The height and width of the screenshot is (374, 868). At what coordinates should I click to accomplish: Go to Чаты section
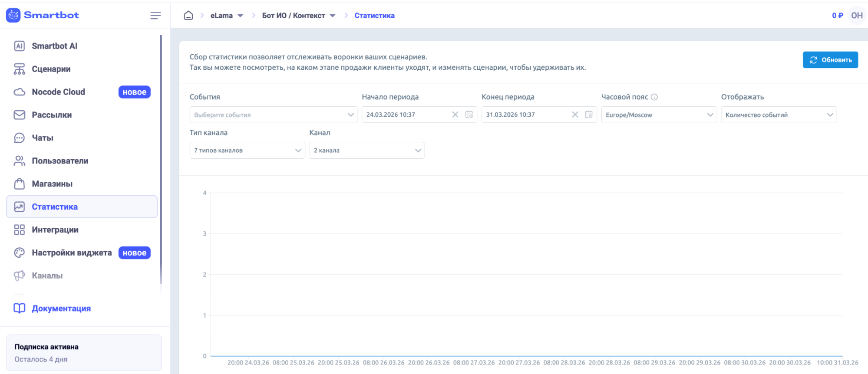pyautogui.click(x=82, y=138)
